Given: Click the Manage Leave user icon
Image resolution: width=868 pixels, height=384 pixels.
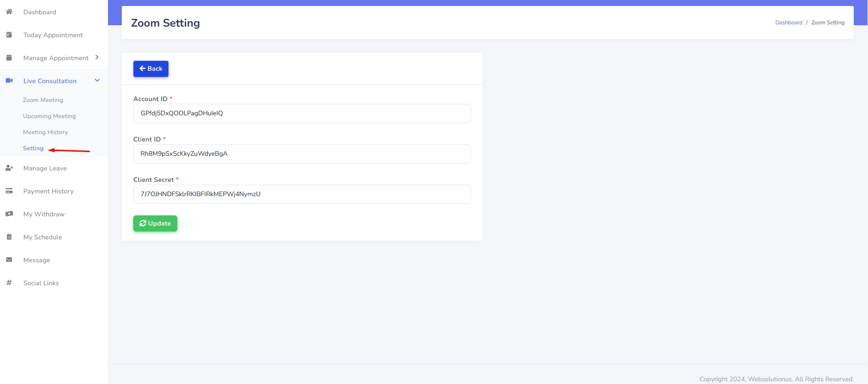Looking at the screenshot, I should pos(9,168).
